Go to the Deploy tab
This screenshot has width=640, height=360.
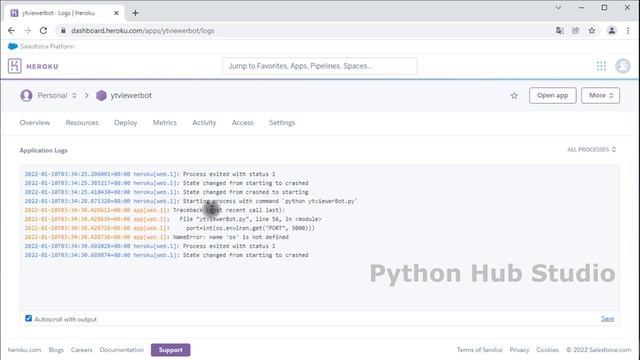coord(126,123)
